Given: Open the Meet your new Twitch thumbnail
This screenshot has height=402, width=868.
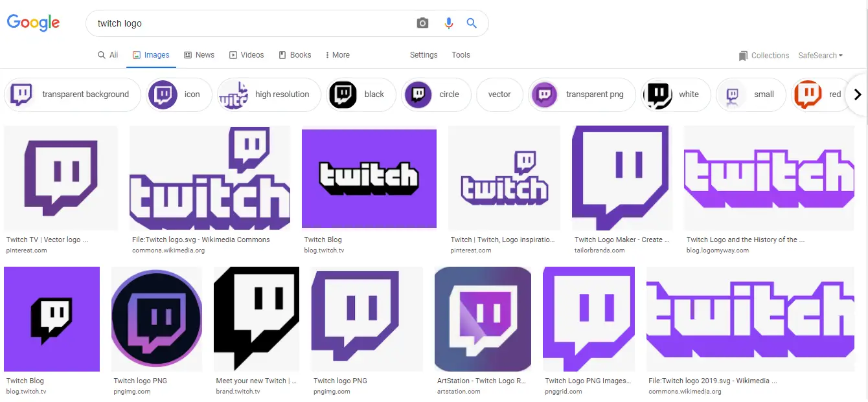Looking at the screenshot, I should click(x=257, y=319).
